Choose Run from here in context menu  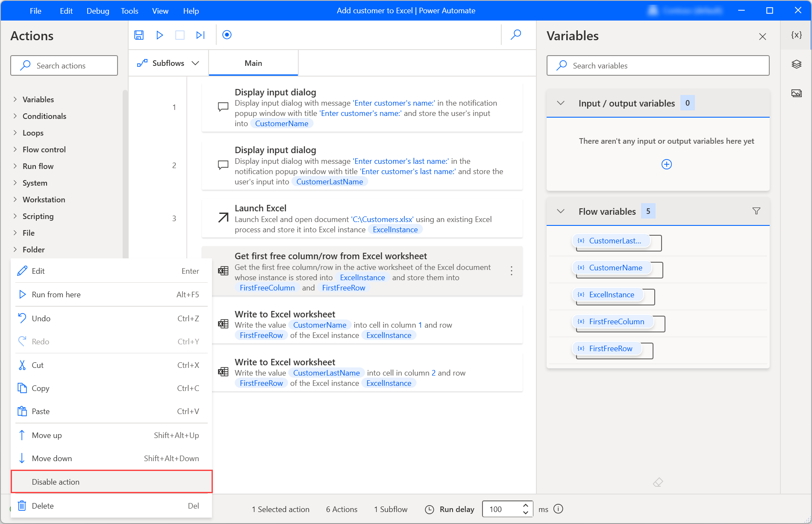pyautogui.click(x=111, y=294)
